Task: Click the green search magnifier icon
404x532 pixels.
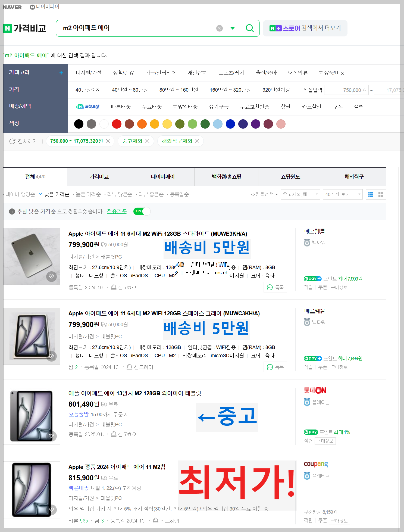Action: [250, 28]
